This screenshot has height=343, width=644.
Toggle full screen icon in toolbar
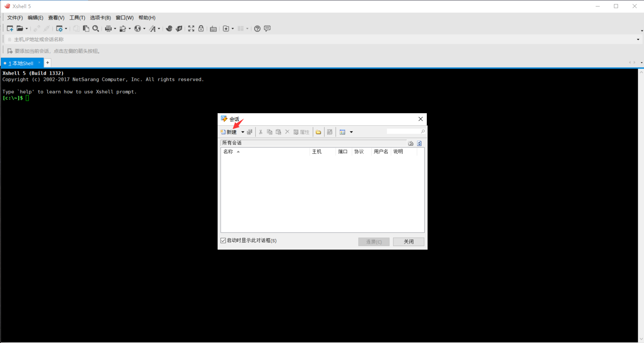[191, 28]
